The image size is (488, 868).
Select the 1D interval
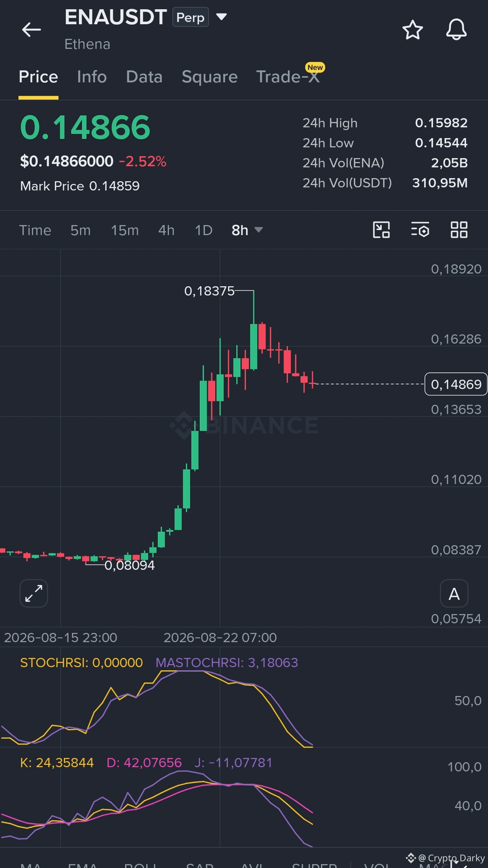click(x=204, y=230)
